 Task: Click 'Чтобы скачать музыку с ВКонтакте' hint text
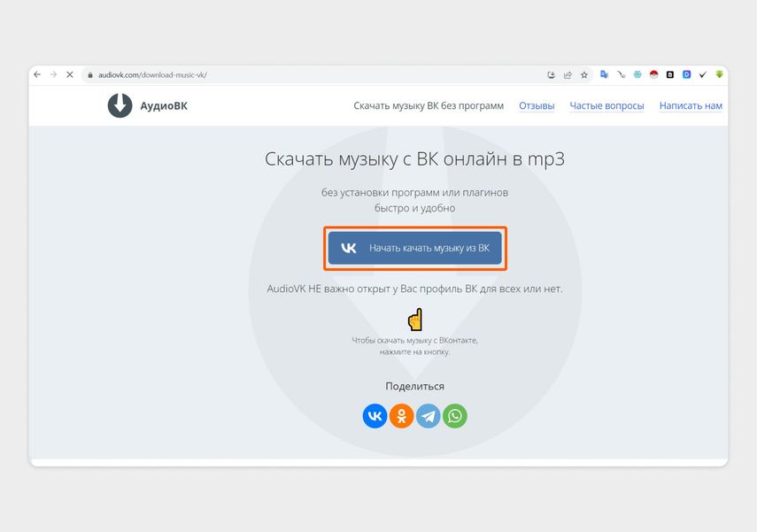coord(414,340)
